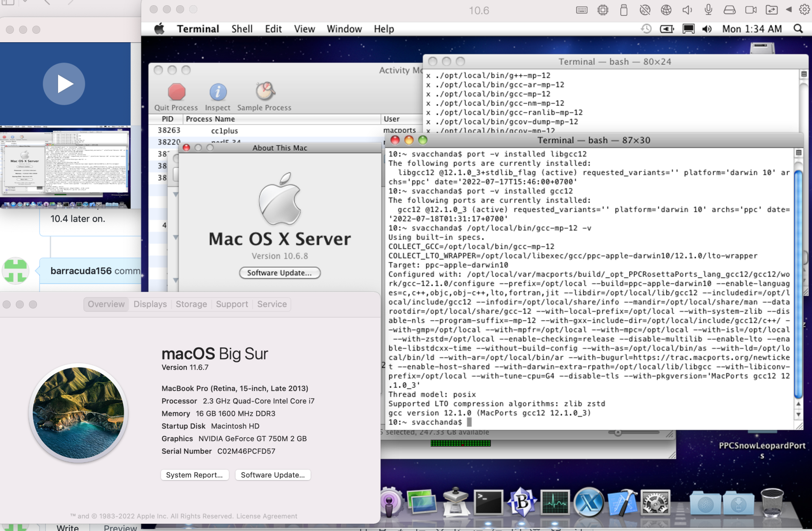Click the CPU chip icon in the UTM toolbar
Viewport: 812px width, 531px height.
point(603,10)
